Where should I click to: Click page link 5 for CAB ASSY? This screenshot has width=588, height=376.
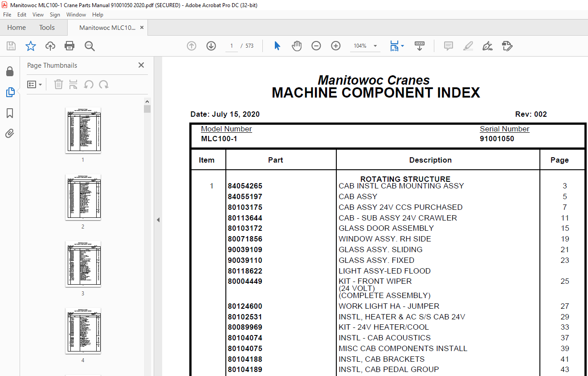pyautogui.click(x=564, y=197)
